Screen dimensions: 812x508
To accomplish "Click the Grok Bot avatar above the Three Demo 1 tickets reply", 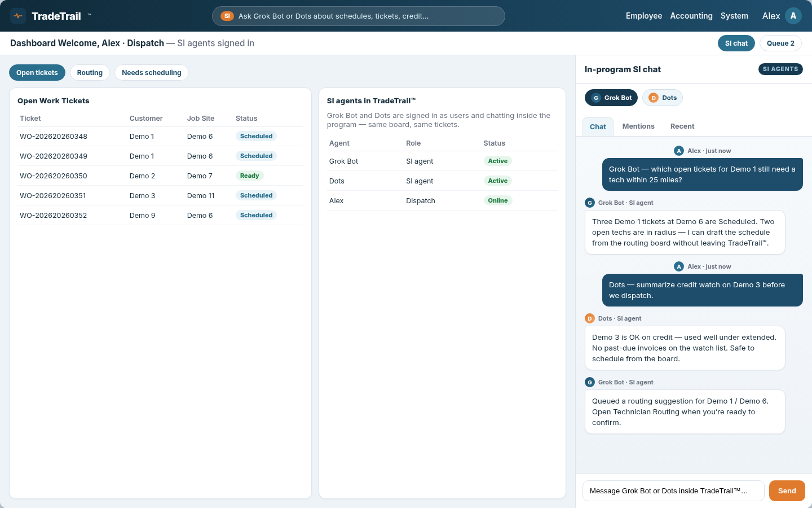I will (x=590, y=203).
